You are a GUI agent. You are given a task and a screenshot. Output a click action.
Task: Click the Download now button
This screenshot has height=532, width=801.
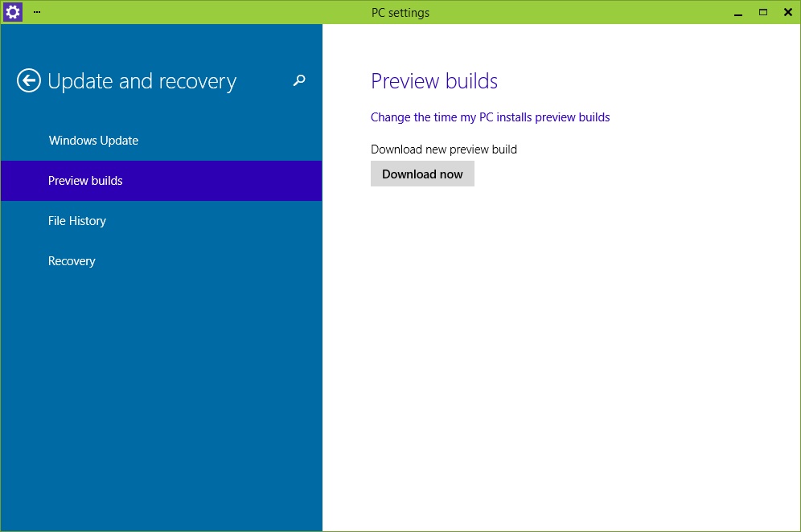click(x=422, y=174)
